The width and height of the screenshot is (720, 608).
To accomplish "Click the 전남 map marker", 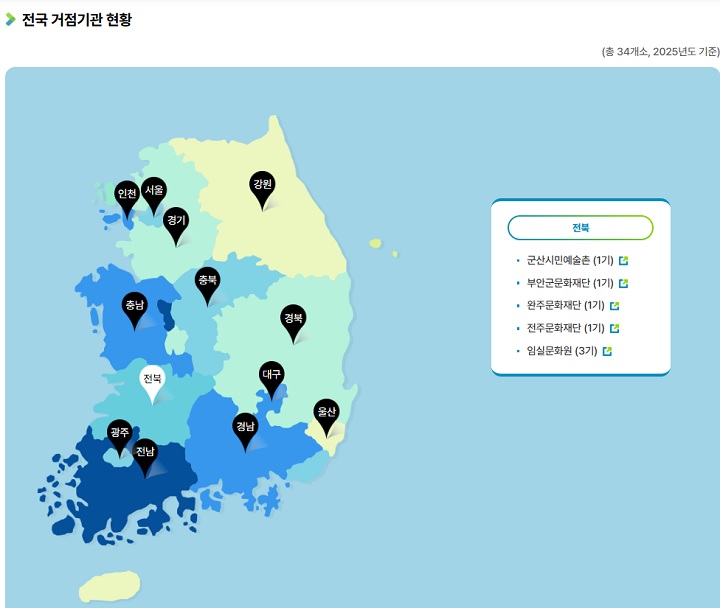I will tap(146, 453).
